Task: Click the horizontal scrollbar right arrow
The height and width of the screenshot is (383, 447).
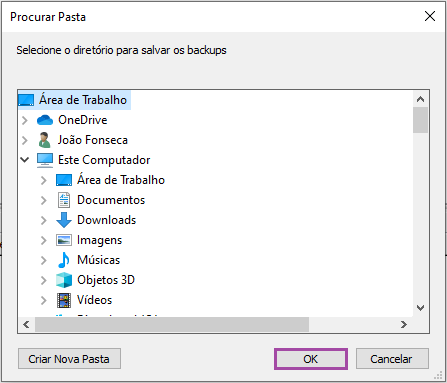Action: [x=404, y=324]
